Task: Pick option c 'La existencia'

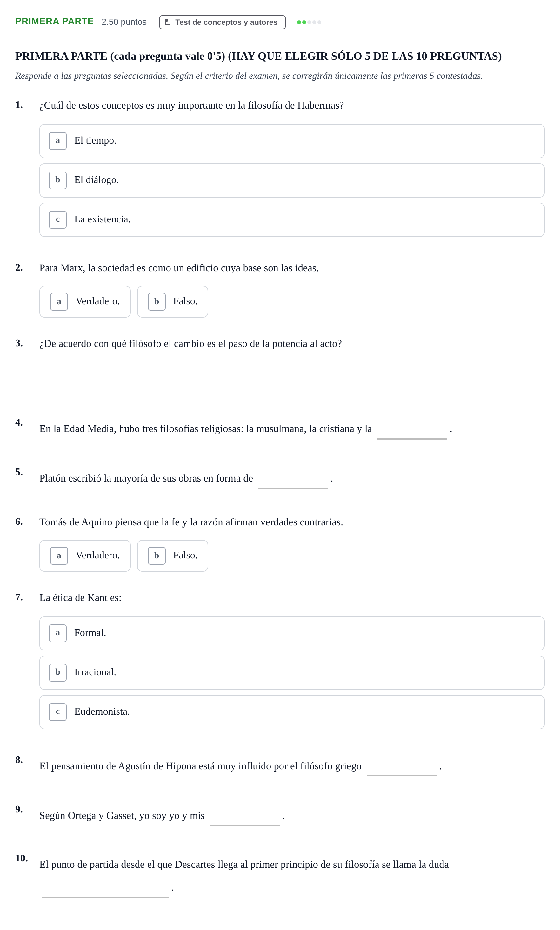Action: point(292,220)
